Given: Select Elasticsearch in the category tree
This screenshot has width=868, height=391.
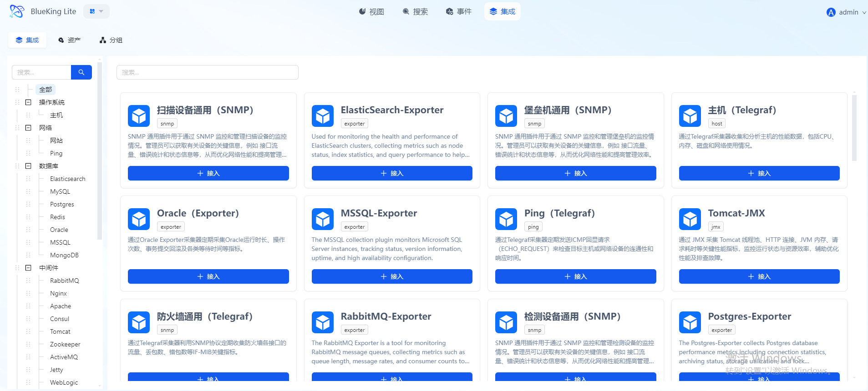Looking at the screenshot, I should tap(68, 179).
